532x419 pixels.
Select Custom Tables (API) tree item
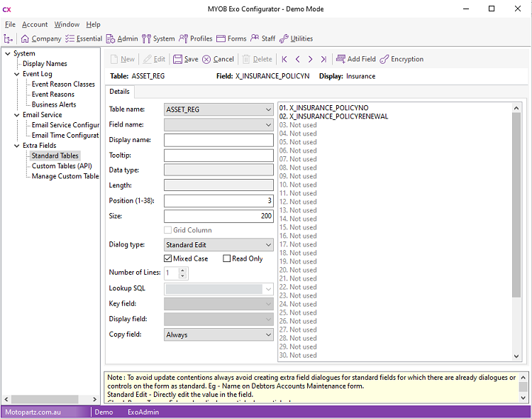(x=62, y=166)
